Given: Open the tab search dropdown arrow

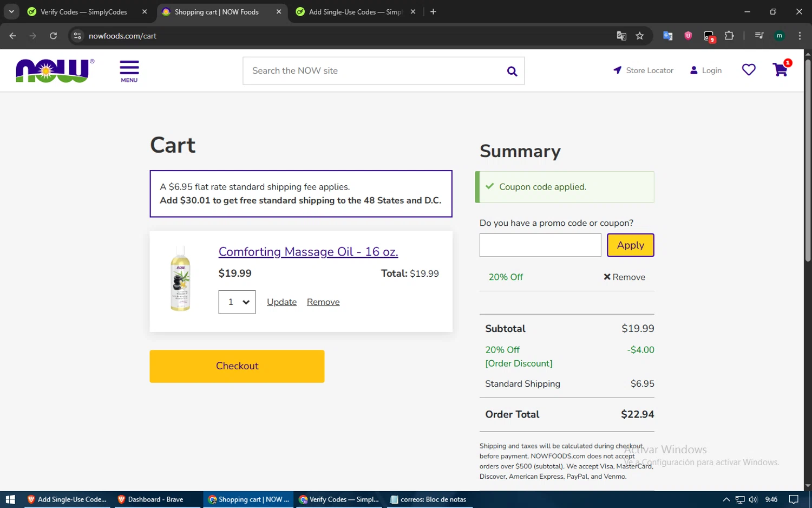Looking at the screenshot, I should 11,11.
